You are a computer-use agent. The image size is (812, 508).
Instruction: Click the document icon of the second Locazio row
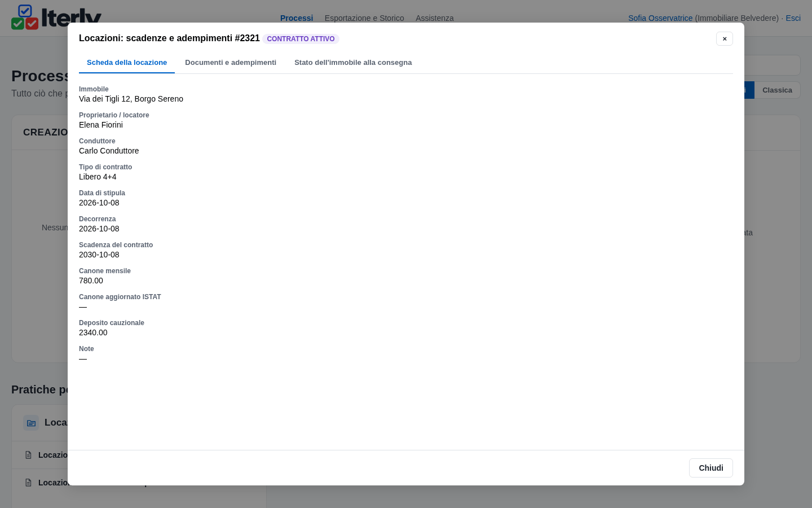tap(28, 483)
